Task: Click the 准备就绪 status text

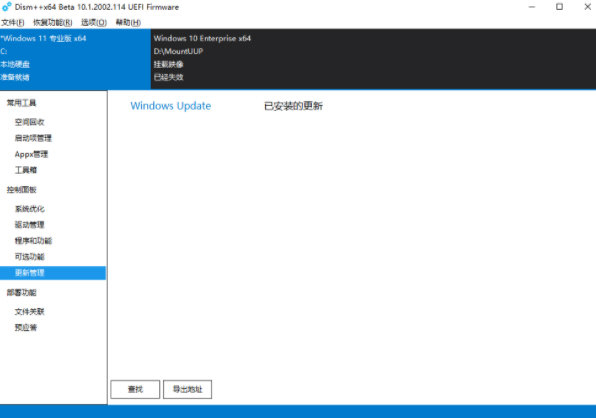Action: point(15,77)
